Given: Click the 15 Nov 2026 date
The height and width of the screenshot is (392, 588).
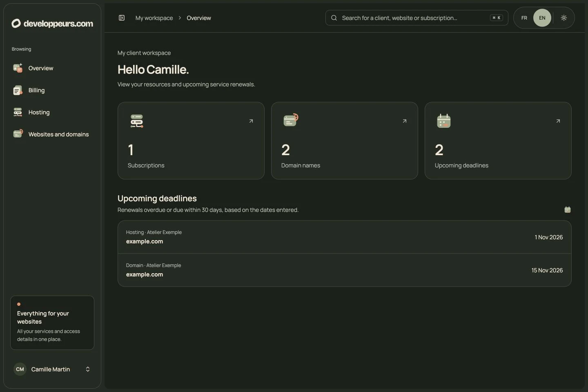Looking at the screenshot, I should [x=547, y=270].
